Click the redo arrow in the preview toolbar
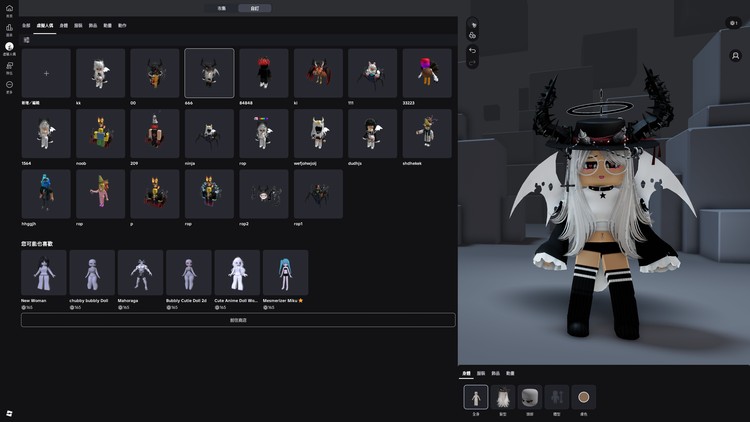 [x=473, y=62]
